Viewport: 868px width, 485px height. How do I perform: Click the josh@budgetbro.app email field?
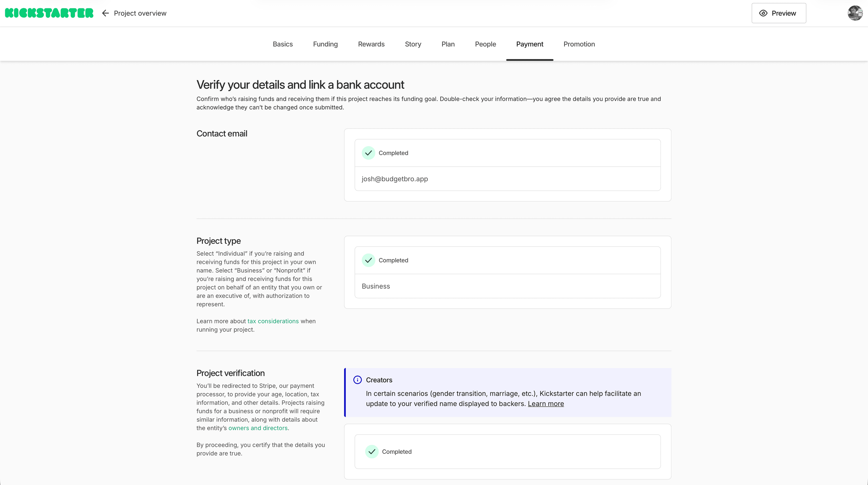pyautogui.click(x=507, y=179)
